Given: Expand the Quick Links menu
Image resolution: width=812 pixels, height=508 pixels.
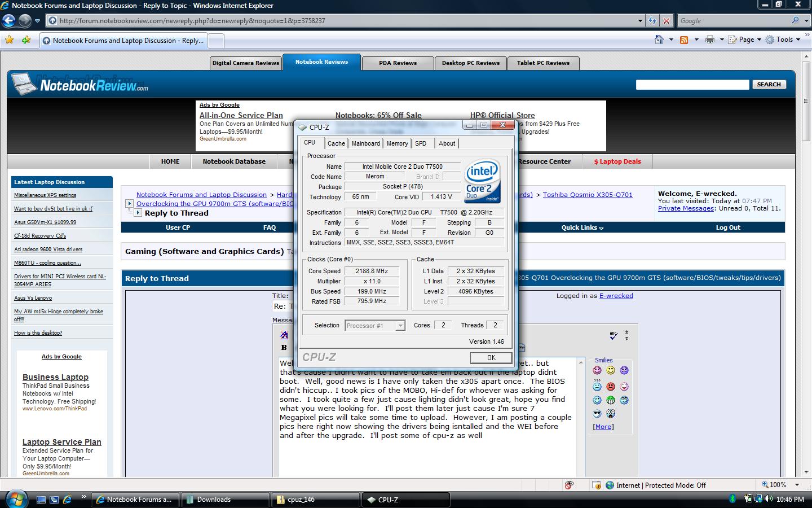Looking at the screenshot, I should coord(582,227).
